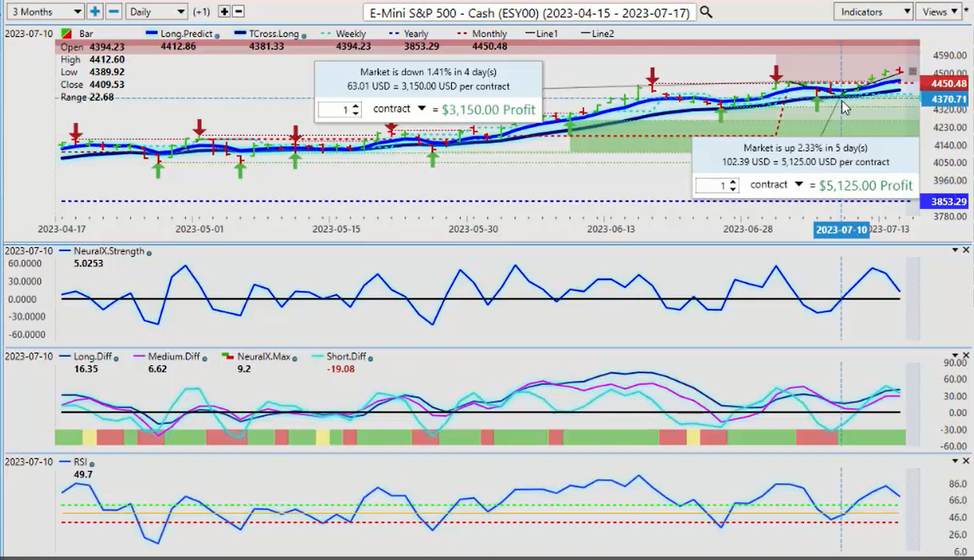Close the RSI panel
The height and width of the screenshot is (560, 974).
tap(966, 461)
